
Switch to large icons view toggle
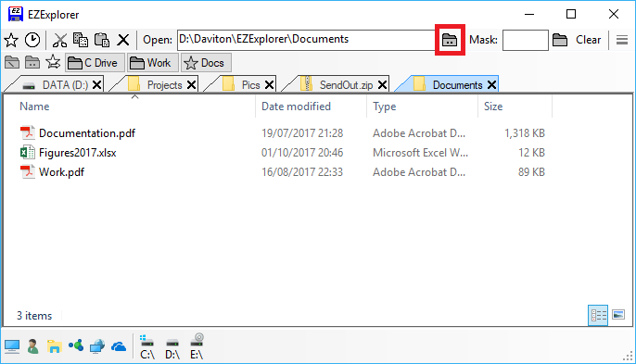tap(618, 315)
